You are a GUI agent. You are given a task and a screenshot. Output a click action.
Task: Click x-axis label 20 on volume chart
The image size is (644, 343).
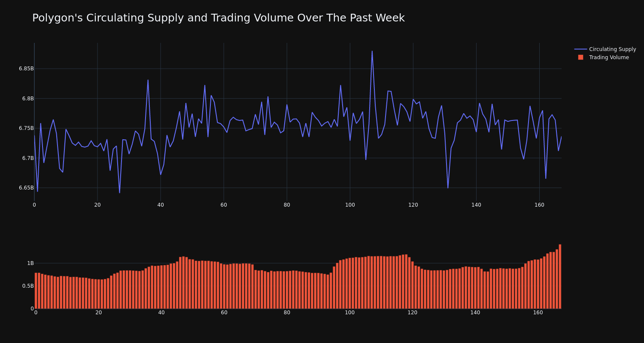pyautogui.click(x=99, y=313)
